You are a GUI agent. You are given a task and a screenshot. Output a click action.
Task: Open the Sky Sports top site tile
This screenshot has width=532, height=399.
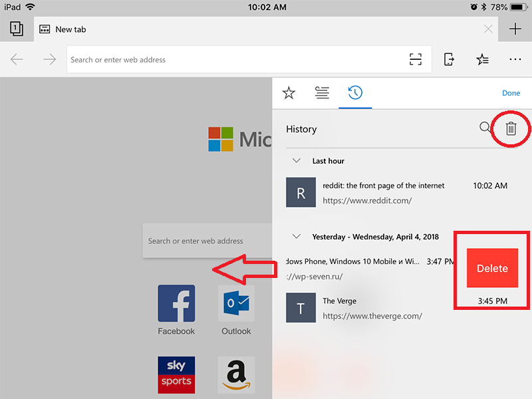click(176, 375)
